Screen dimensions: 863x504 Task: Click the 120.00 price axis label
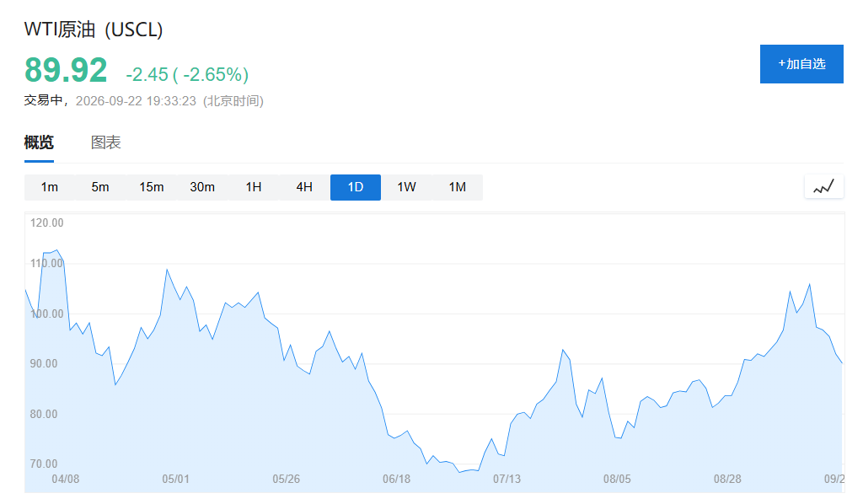(x=47, y=223)
